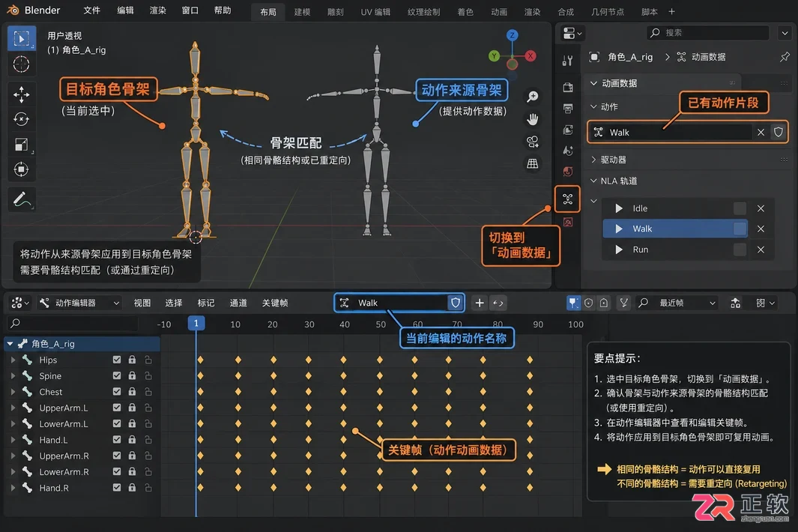Screen dimensions: 798x532
Task: Toggle Hand.R channel checkbox
Action: point(117,488)
